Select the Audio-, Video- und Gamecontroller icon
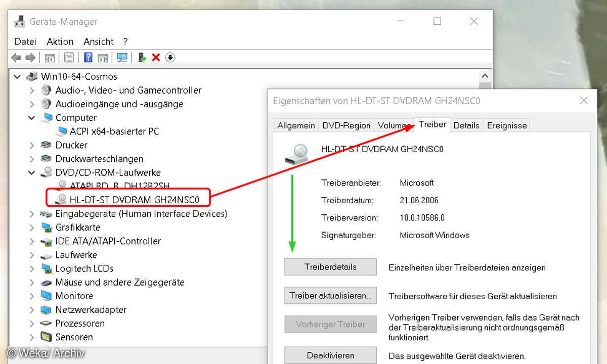 (47, 90)
